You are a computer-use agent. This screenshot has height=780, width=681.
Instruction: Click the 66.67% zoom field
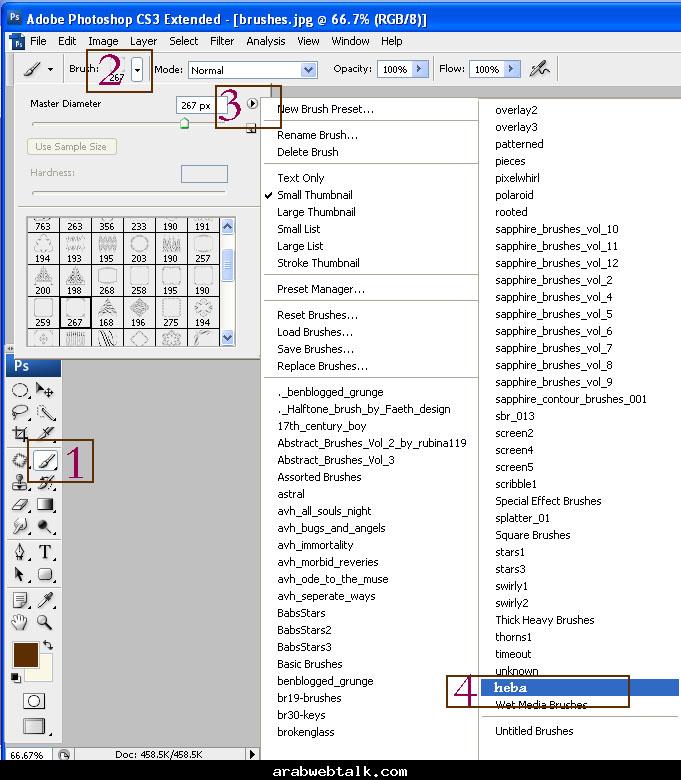[27, 755]
